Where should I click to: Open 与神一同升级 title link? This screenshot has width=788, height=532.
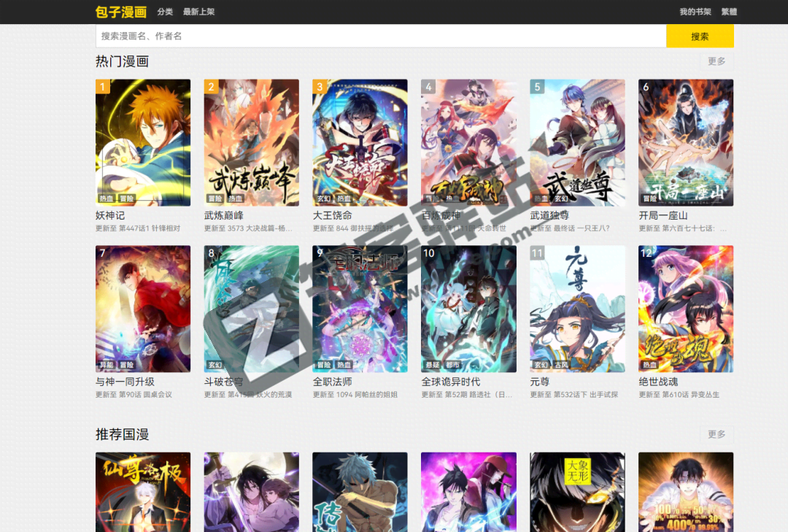[125, 382]
